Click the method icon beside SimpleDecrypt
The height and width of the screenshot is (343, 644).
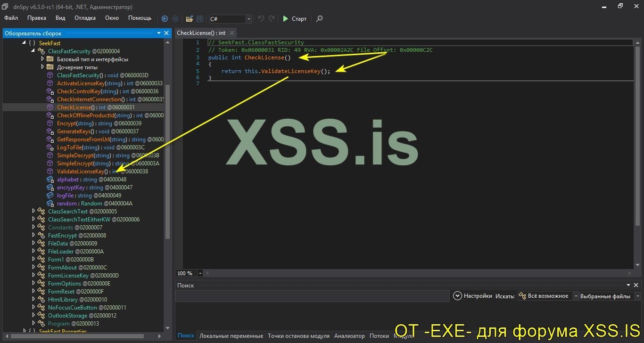[x=50, y=155]
